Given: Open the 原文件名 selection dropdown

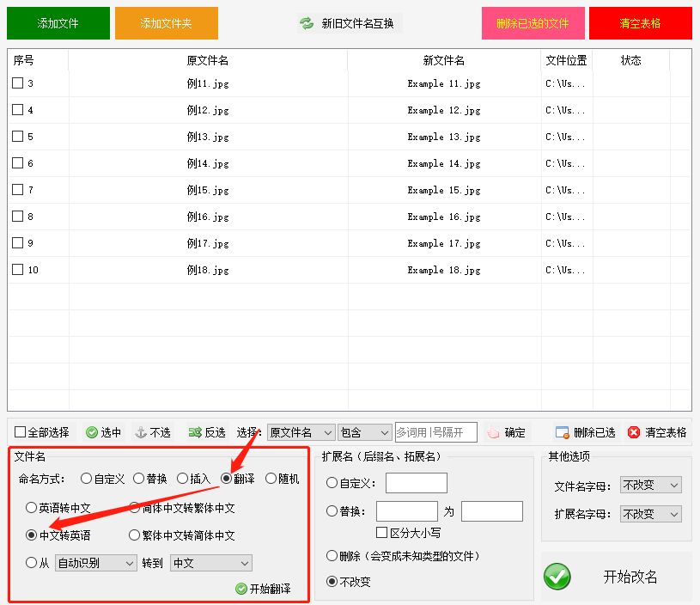Looking at the screenshot, I should pos(301,432).
